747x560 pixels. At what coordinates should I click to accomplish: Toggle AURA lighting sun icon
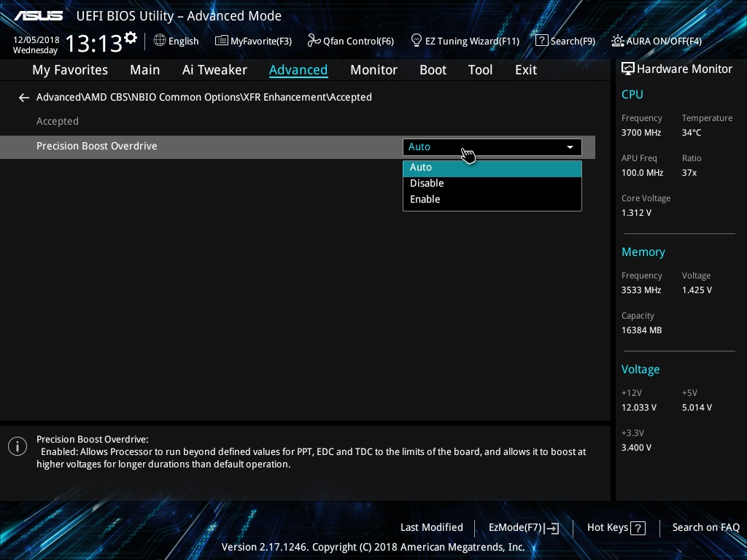coord(617,41)
